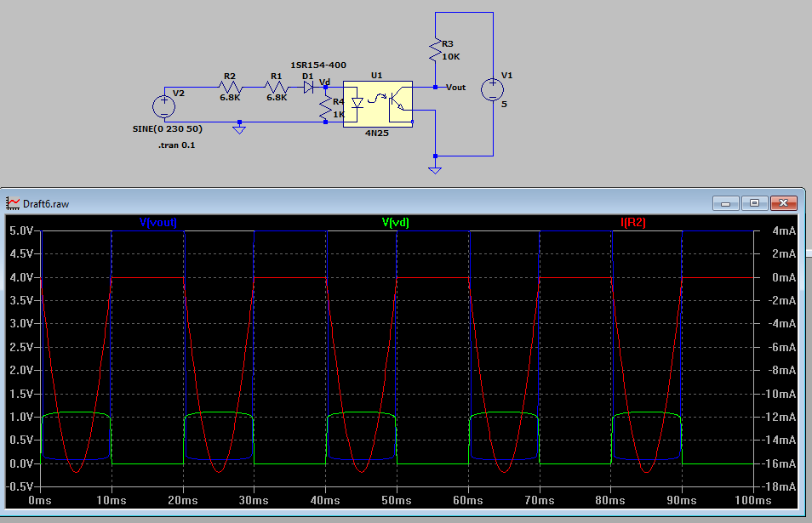Click the 1SR154-400 diode model label
The image size is (812, 523).
[318, 65]
